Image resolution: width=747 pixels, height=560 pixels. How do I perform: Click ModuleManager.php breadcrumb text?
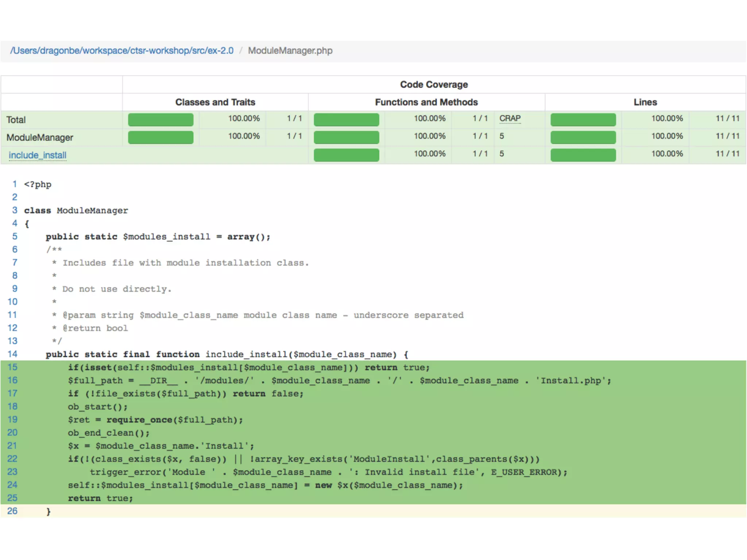(290, 51)
